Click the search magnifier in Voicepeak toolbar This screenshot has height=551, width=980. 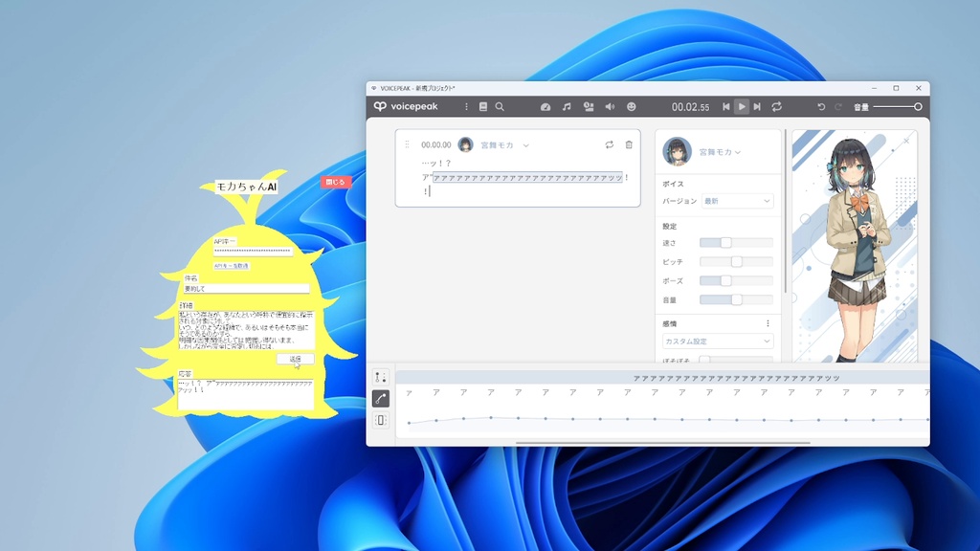tap(500, 107)
